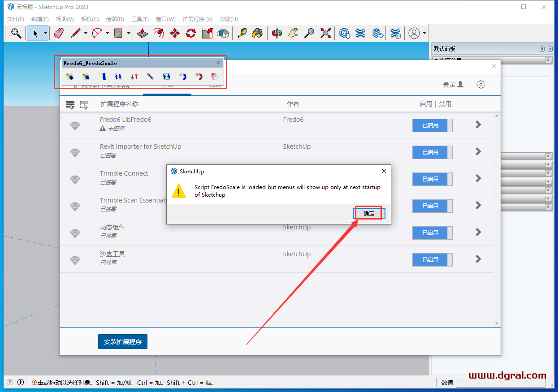
Task: Pick the Tape Measure tool
Action: coord(242,33)
